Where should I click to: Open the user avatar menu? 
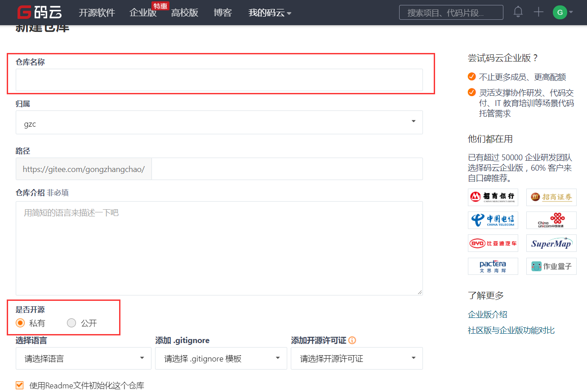560,12
